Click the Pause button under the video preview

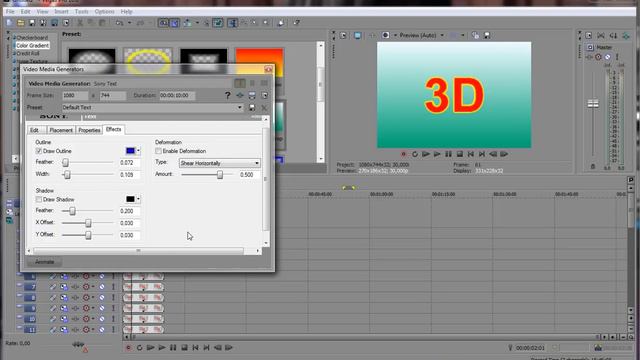click(x=448, y=154)
